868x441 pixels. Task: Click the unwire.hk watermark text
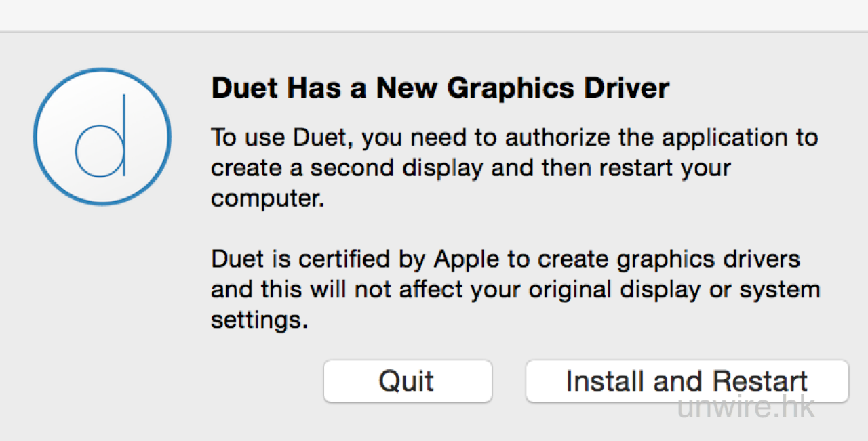[746, 406]
